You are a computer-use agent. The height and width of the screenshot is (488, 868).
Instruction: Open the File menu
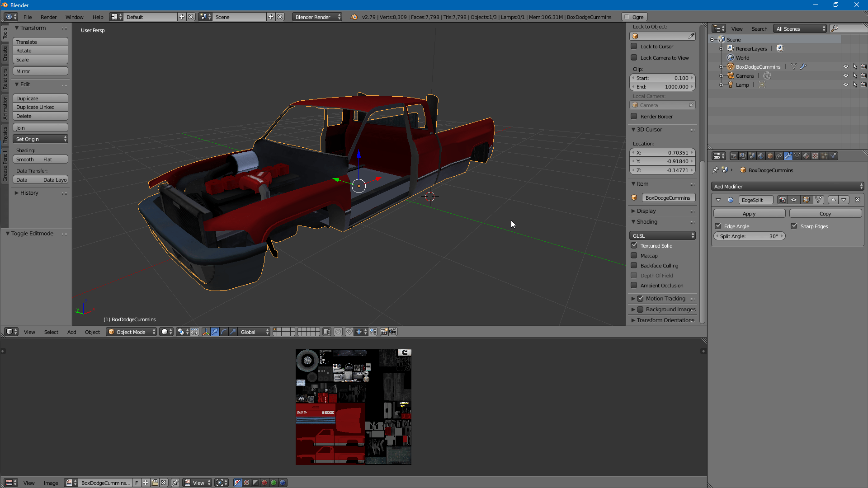[x=28, y=17]
